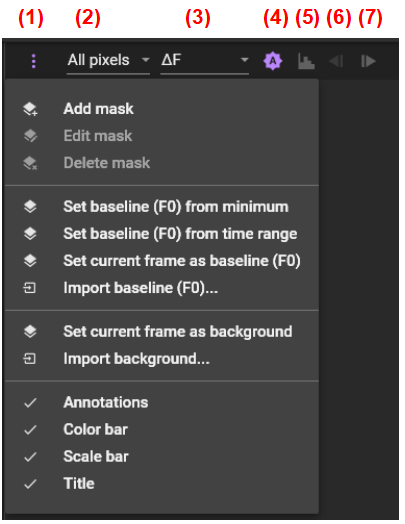Click the purple auto-scale 'A' badge icon
405x524 pixels.
(273, 61)
